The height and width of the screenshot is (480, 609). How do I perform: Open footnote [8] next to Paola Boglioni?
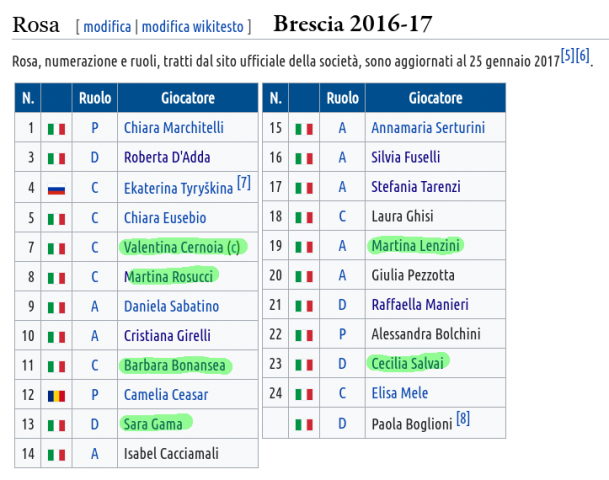pos(463,418)
